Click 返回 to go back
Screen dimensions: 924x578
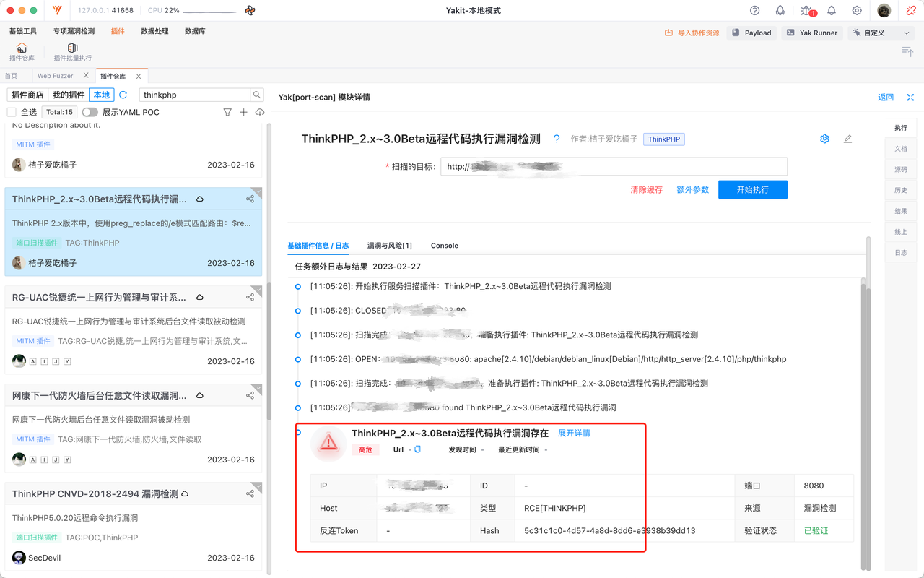click(x=886, y=97)
